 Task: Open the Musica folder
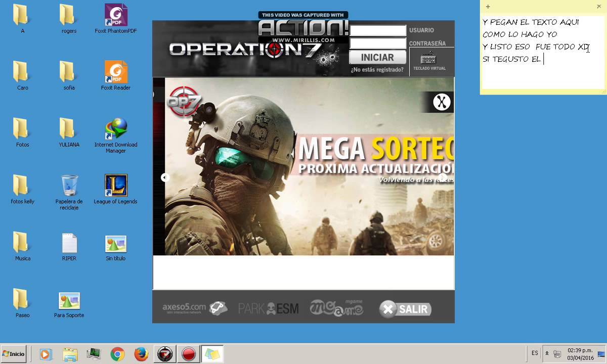[x=22, y=246]
